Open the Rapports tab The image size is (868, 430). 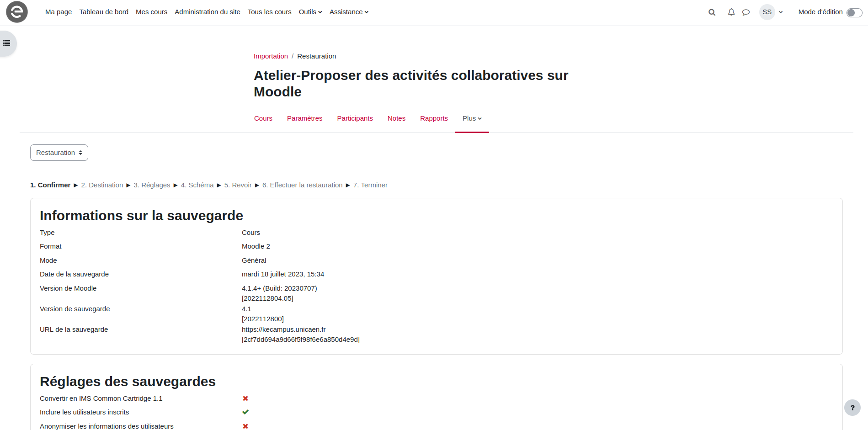[434, 118]
